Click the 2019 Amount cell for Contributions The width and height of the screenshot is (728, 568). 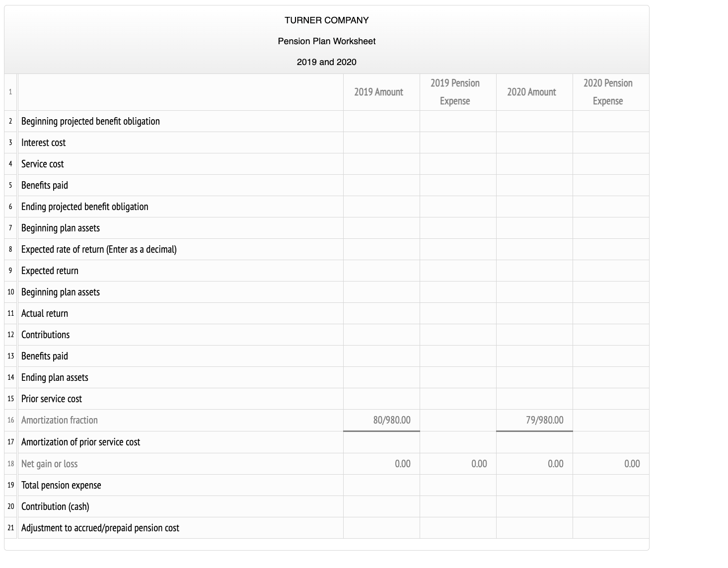click(381, 334)
